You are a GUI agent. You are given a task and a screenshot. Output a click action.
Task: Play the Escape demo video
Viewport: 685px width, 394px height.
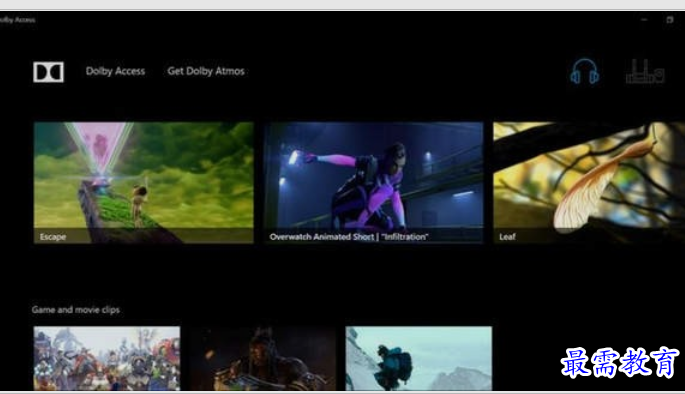[x=144, y=183]
